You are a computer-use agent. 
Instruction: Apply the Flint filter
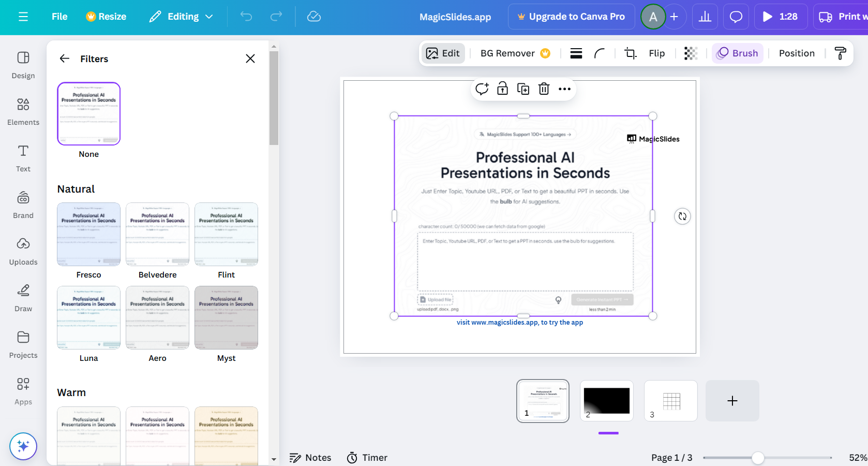coord(227,234)
